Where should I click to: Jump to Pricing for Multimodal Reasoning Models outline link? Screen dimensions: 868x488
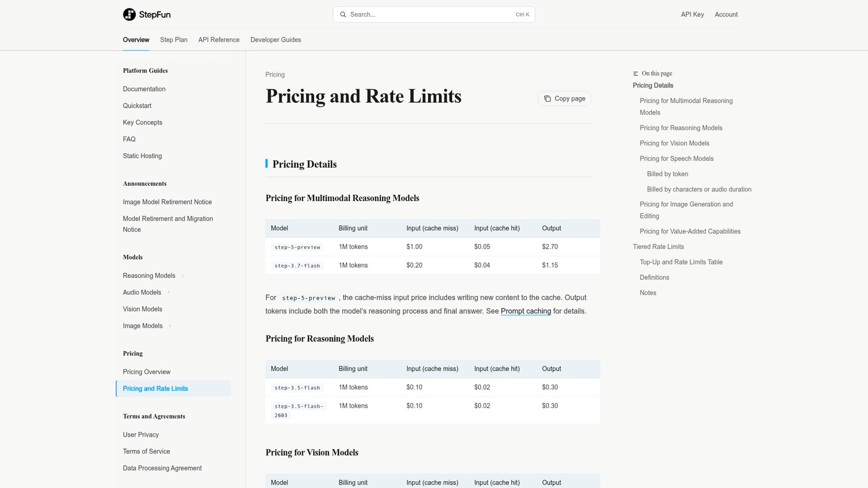point(686,107)
